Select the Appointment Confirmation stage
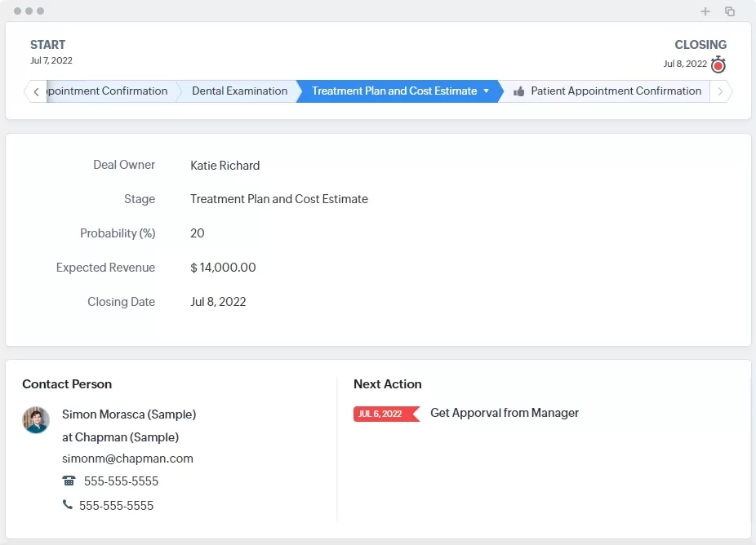Image resolution: width=756 pixels, height=545 pixels. pyautogui.click(x=106, y=91)
